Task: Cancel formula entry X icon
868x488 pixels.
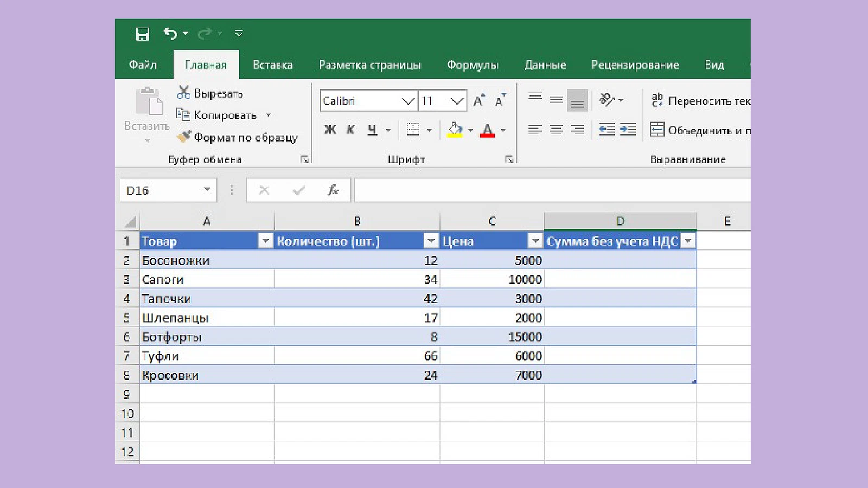Action: coord(264,190)
